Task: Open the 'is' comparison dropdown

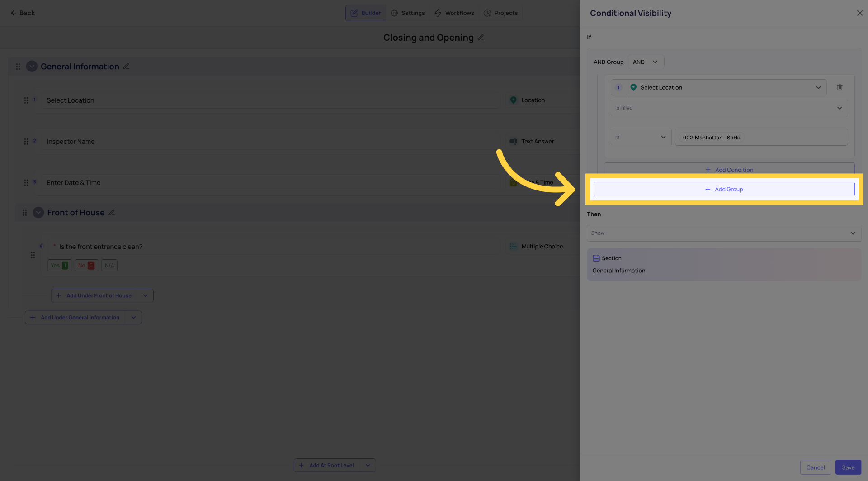Action: click(x=641, y=137)
